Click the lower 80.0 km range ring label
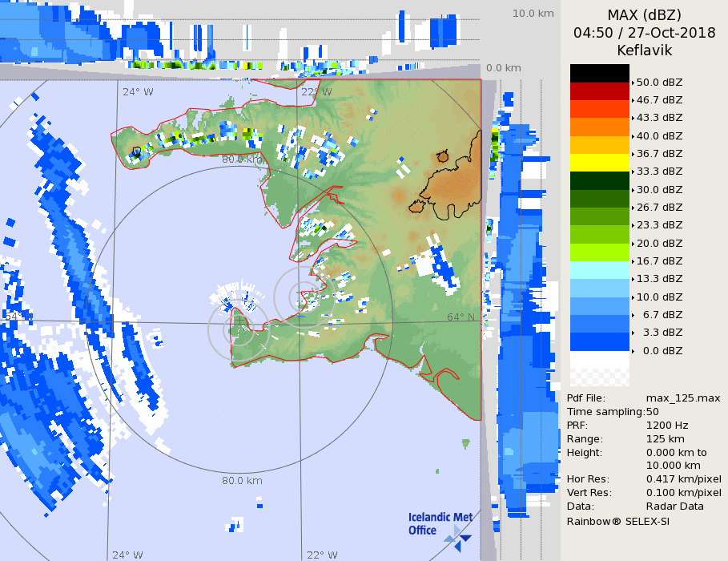 click(242, 481)
